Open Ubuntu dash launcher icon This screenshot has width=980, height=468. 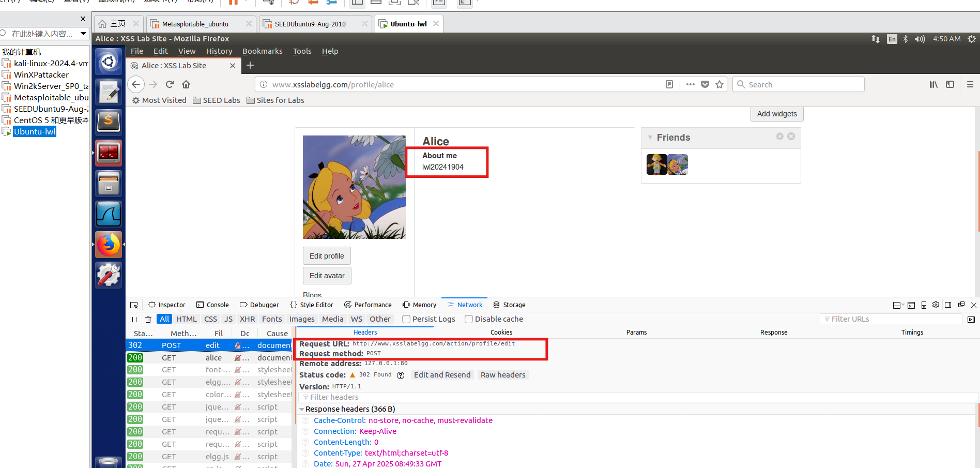click(109, 62)
